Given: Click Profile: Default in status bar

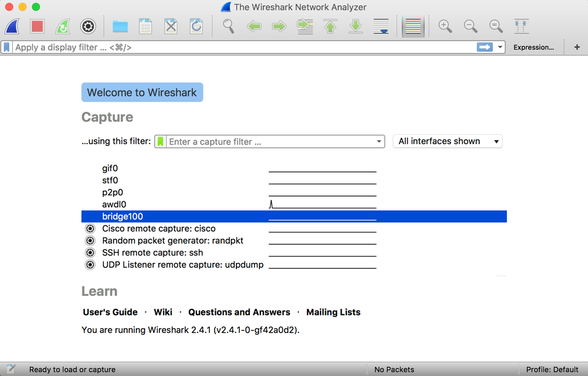Looking at the screenshot, I should [x=552, y=370].
